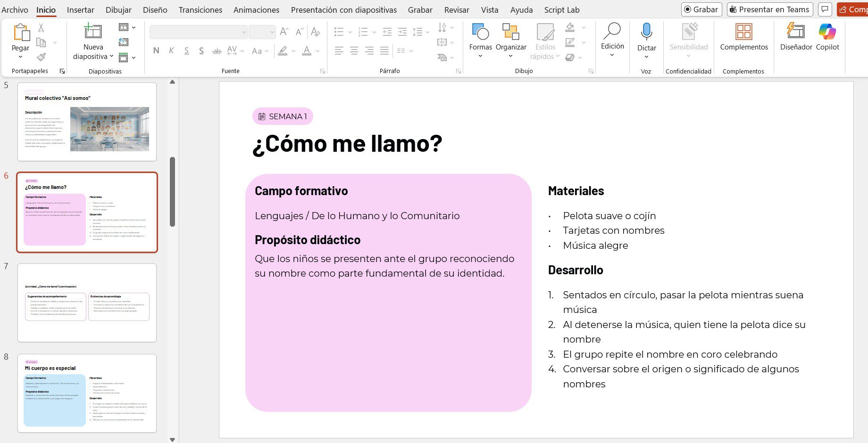This screenshot has height=443, width=868.
Task: Start dictation with the Dictar microphone
Action: coord(646,32)
